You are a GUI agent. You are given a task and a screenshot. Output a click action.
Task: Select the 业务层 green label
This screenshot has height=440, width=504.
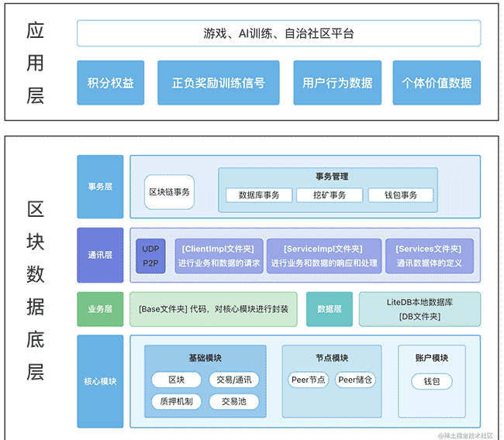pos(100,309)
